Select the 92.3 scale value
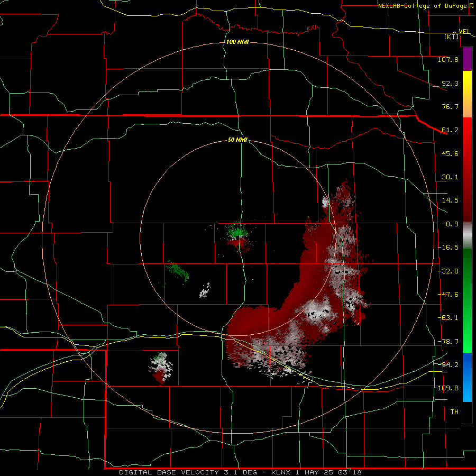Viewport: 476px width, 476px height. (450, 83)
